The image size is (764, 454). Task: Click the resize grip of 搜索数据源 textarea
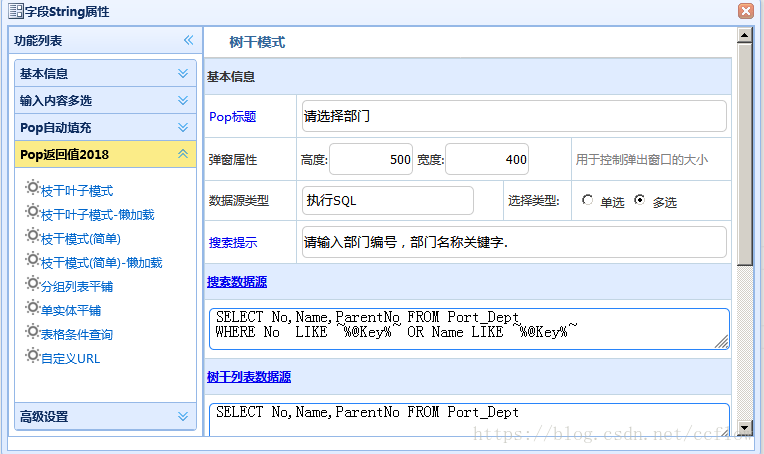tap(722, 342)
